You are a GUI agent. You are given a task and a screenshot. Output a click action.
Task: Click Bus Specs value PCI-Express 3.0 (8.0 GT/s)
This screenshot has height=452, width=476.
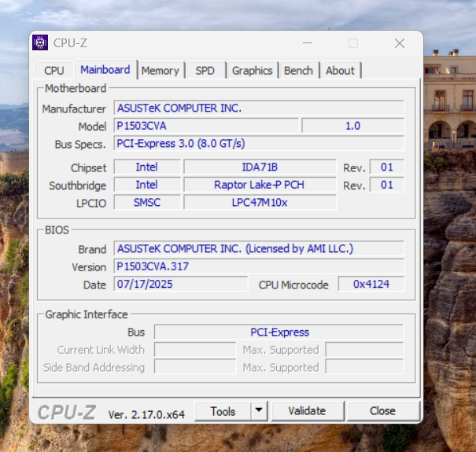tap(259, 143)
